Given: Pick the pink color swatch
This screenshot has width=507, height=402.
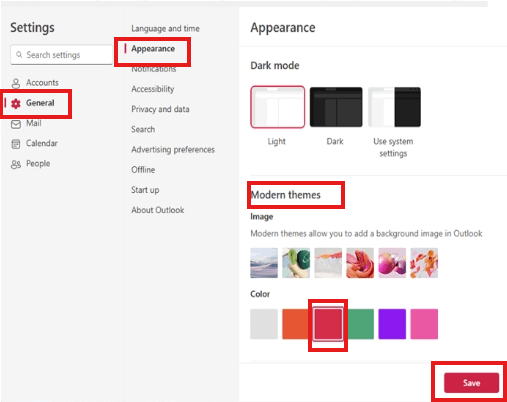Looking at the screenshot, I should pyautogui.click(x=424, y=324).
